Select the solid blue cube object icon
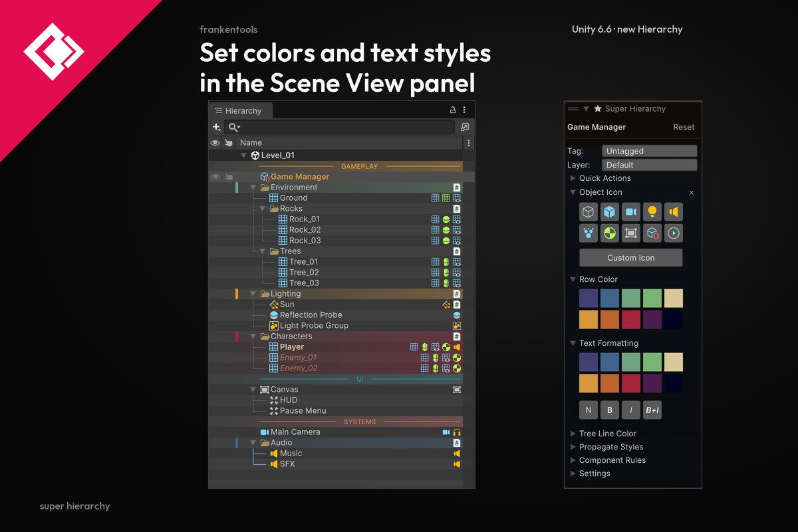The image size is (798, 532). tap(610, 212)
